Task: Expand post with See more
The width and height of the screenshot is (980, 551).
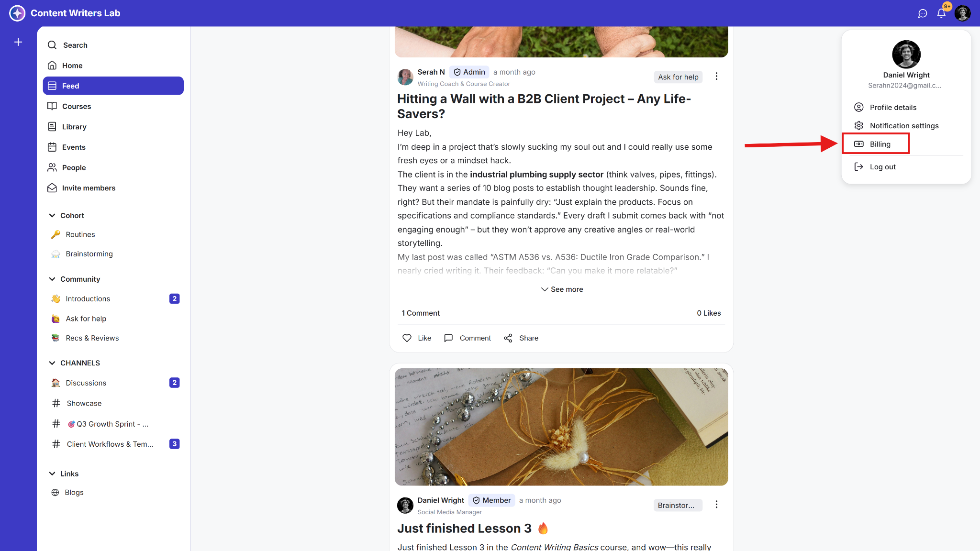Action: point(562,289)
